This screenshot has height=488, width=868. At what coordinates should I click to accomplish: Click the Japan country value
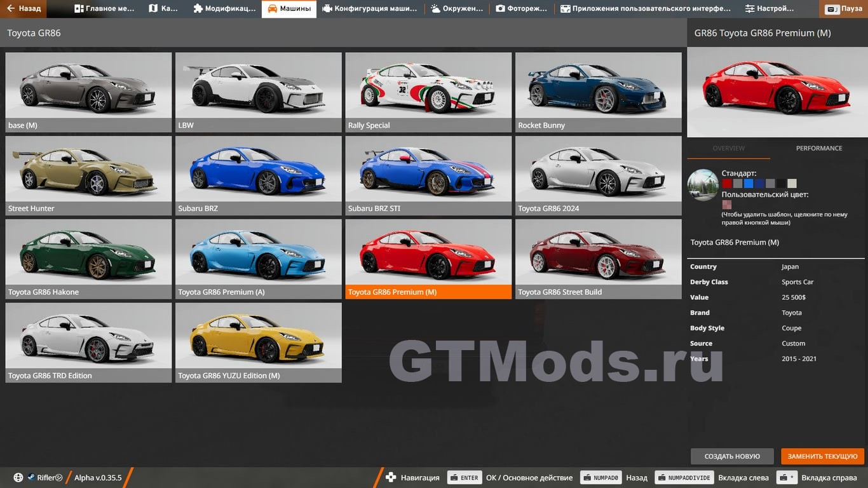pyautogui.click(x=790, y=267)
